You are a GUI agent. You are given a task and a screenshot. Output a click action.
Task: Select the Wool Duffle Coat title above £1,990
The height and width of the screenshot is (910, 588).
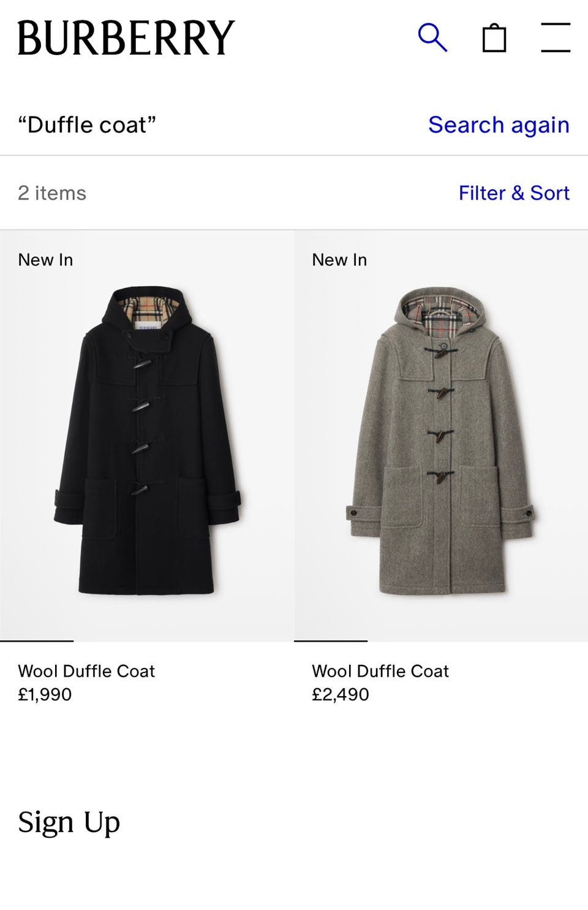[x=86, y=671]
